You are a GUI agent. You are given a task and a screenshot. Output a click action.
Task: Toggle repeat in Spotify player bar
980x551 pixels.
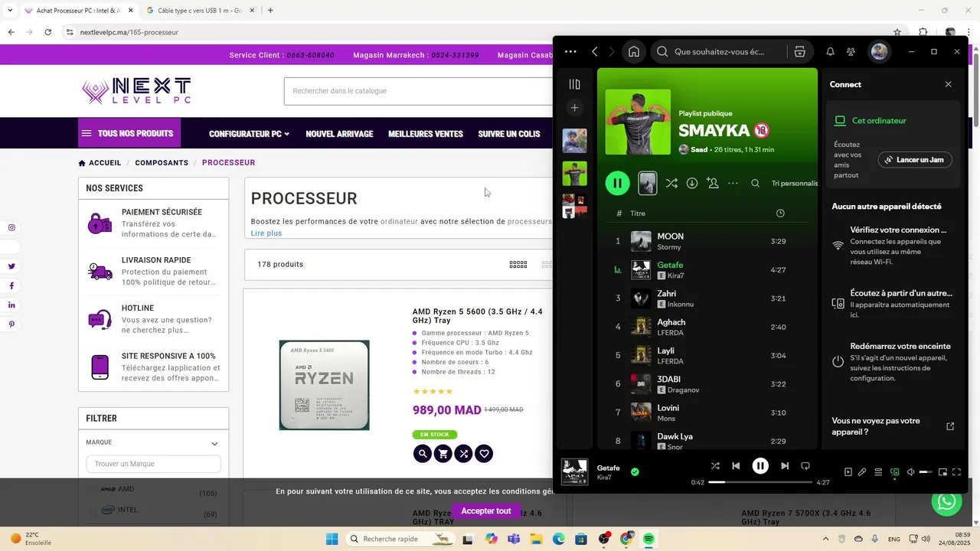(805, 465)
